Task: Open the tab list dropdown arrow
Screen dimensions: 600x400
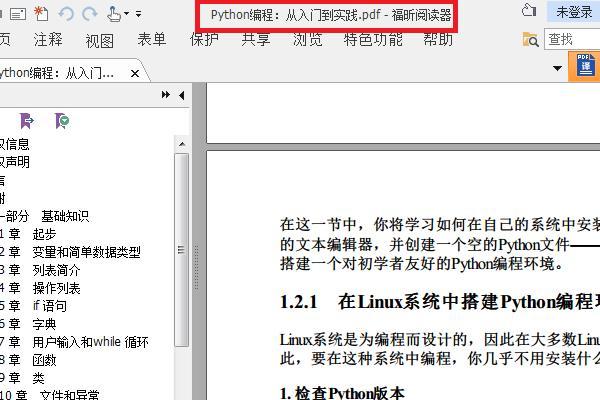Action: [558, 68]
